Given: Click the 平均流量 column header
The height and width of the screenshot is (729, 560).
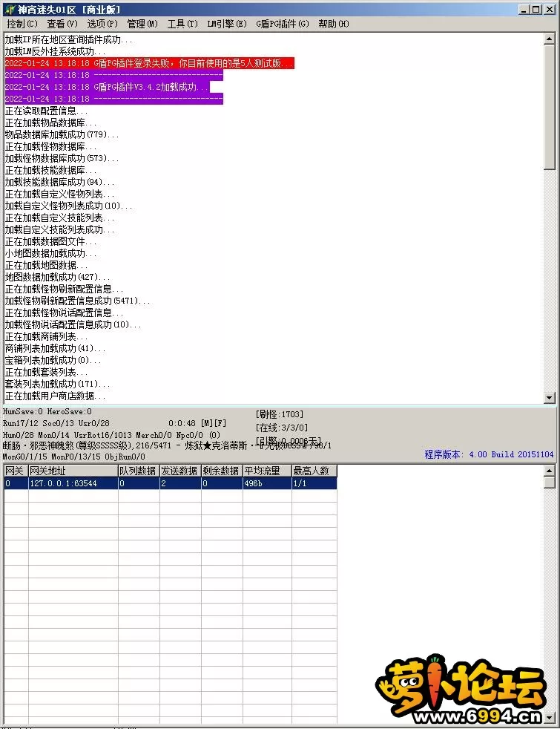Looking at the screenshot, I should (x=267, y=471).
